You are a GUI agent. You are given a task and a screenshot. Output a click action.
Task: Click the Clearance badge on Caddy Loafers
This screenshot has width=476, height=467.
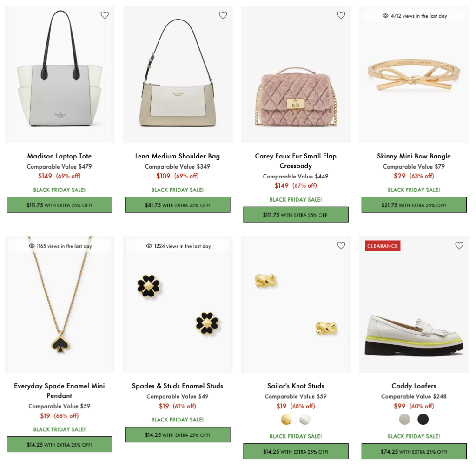[383, 246]
